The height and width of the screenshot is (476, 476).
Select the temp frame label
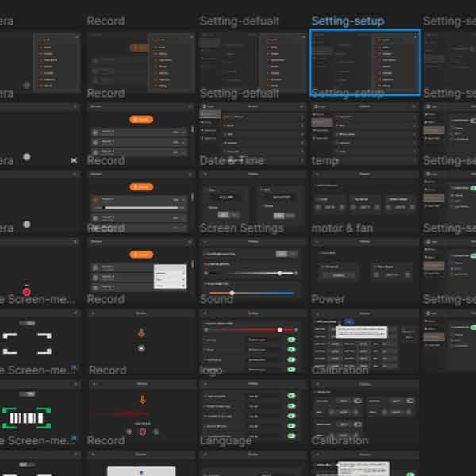324,160
